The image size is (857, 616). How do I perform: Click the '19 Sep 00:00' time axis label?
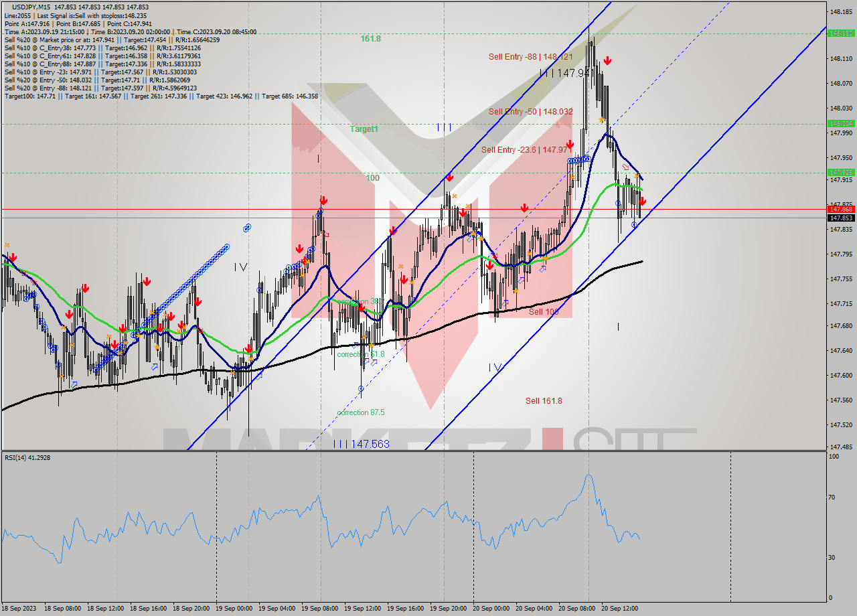coord(235,609)
